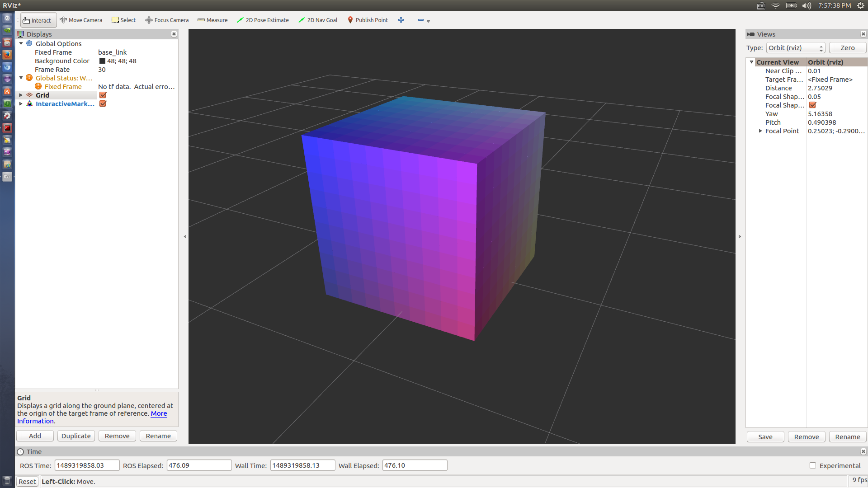Click the Background Color swatch

click(102, 61)
